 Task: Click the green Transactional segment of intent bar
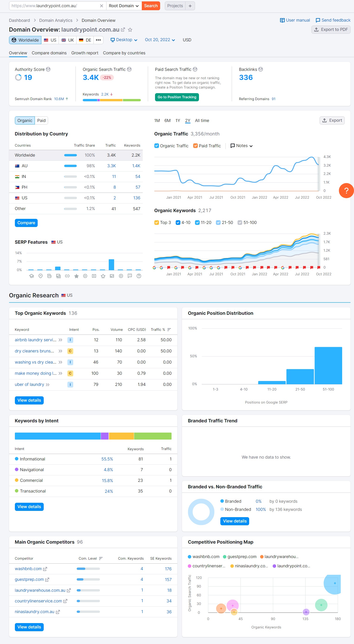pos(153,436)
